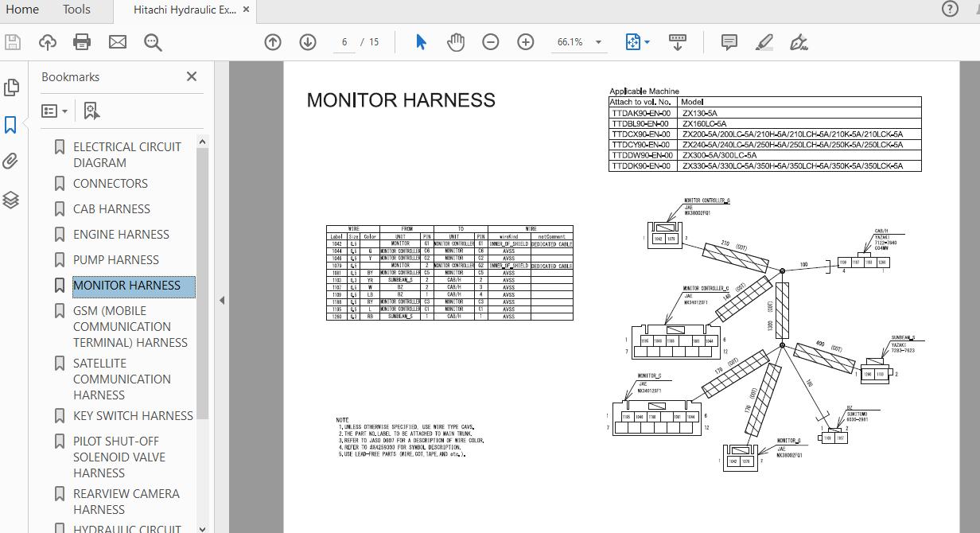
Task: Select the Hitachi Hydraulic Ex... document tab
Action: pyautogui.click(x=185, y=10)
